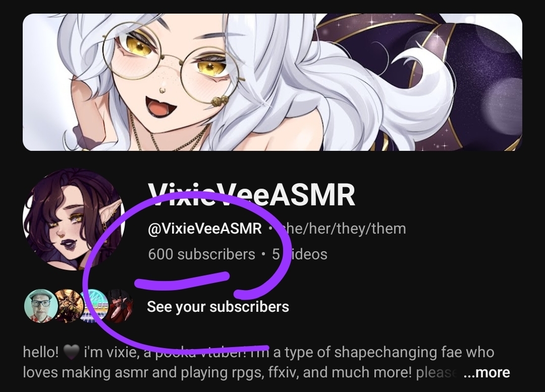This screenshot has width=545, height=392.
Task: Click the @VixieVeeASMR handle
Action: (205, 229)
